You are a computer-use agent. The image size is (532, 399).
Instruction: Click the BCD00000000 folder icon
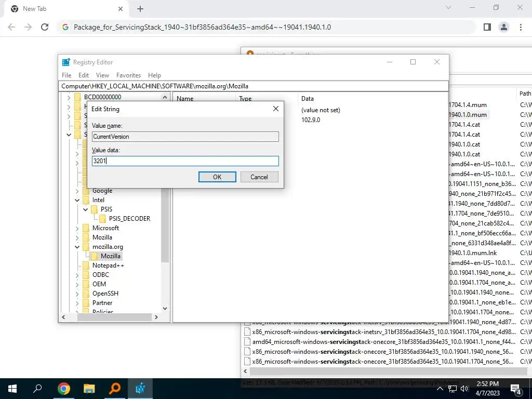click(x=78, y=97)
